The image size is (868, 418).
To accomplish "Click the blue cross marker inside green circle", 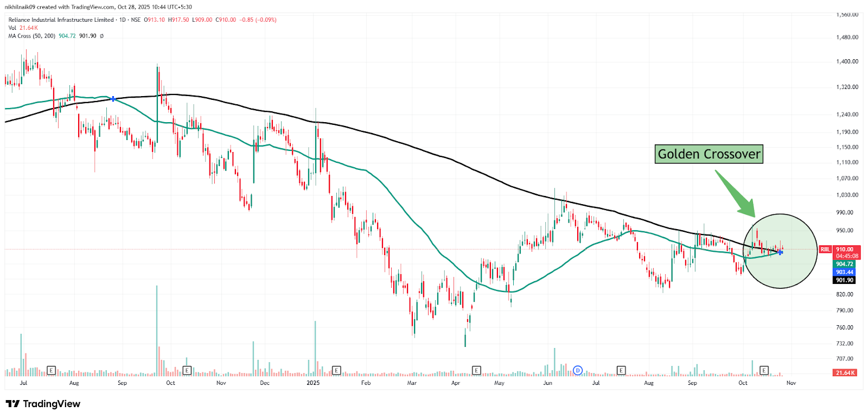I will pyautogui.click(x=780, y=252).
